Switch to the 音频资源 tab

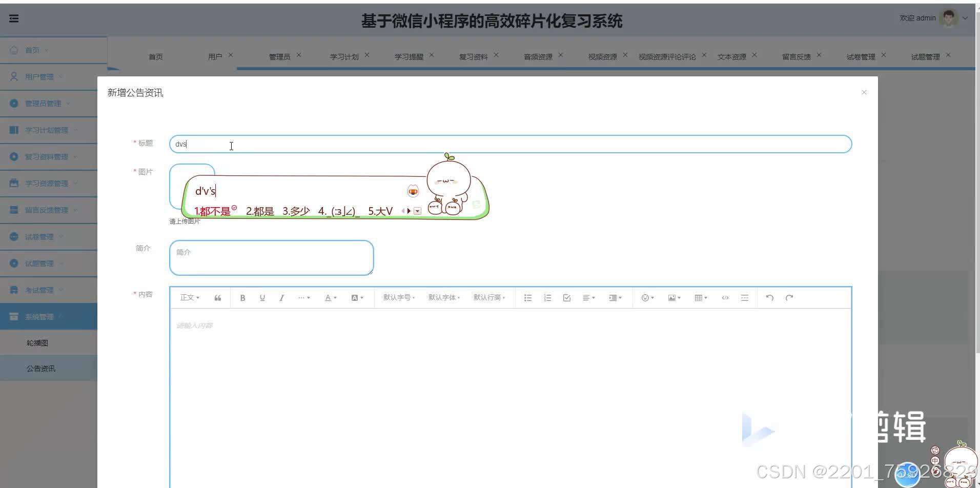coord(538,56)
